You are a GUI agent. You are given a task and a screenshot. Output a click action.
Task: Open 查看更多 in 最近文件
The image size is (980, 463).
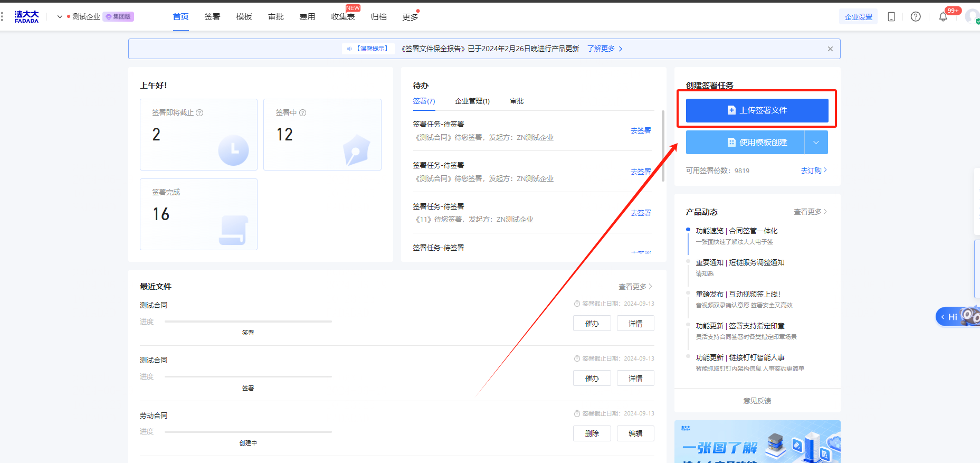[635, 287]
